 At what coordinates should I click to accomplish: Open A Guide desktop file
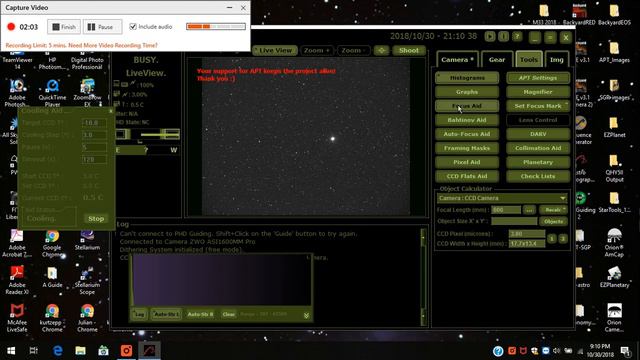pos(52,277)
